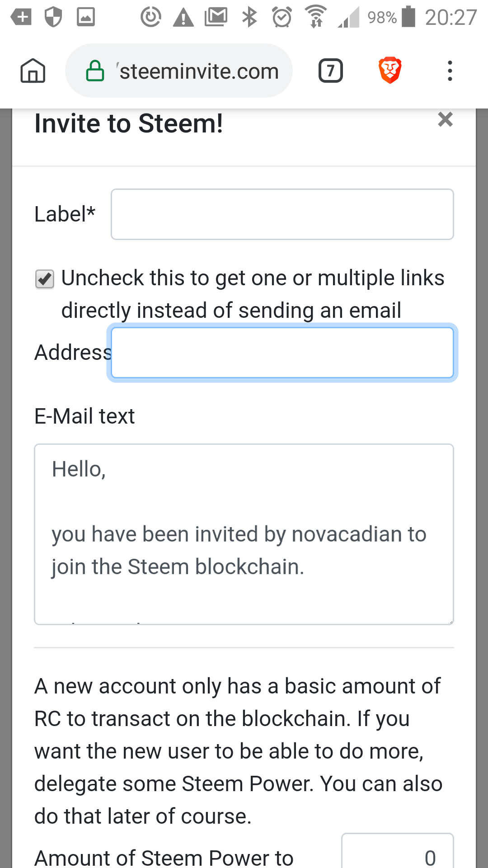Close the Invite to Steem dialog

[x=445, y=119]
